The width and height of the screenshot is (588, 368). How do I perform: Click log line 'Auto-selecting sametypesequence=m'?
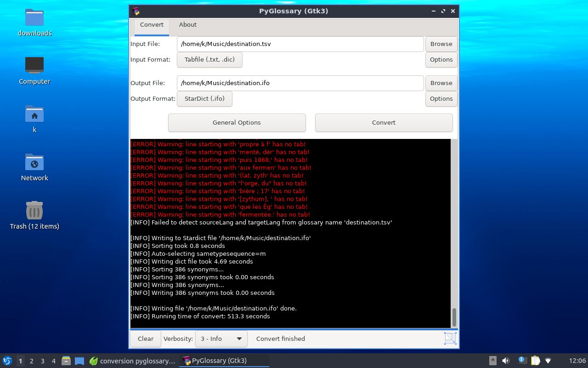pyautogui.click(x=198, y=254)
